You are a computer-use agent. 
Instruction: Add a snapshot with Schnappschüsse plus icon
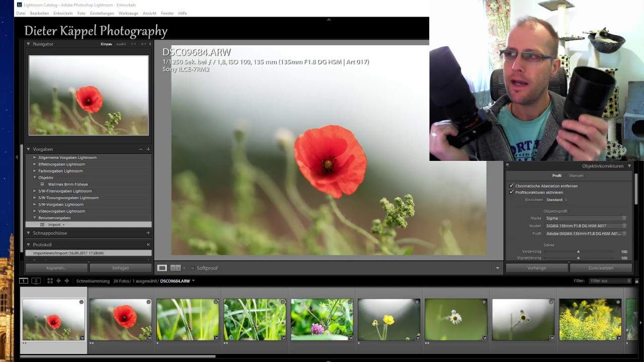coord(148,233)
